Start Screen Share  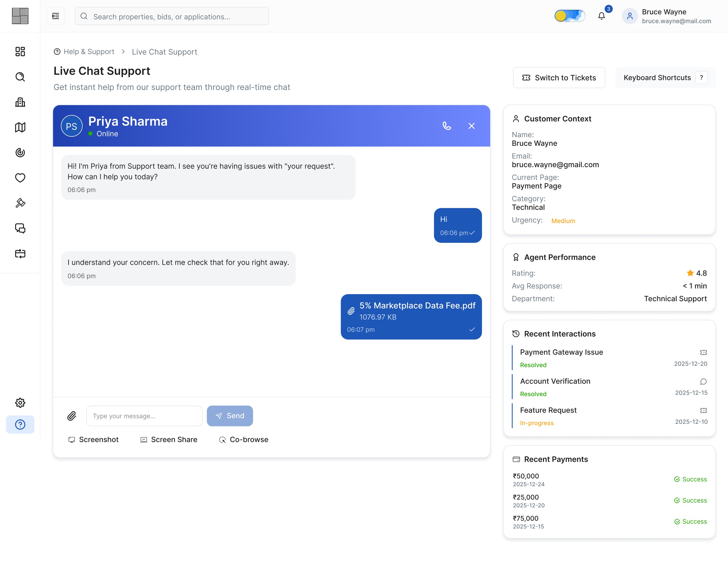169,439
